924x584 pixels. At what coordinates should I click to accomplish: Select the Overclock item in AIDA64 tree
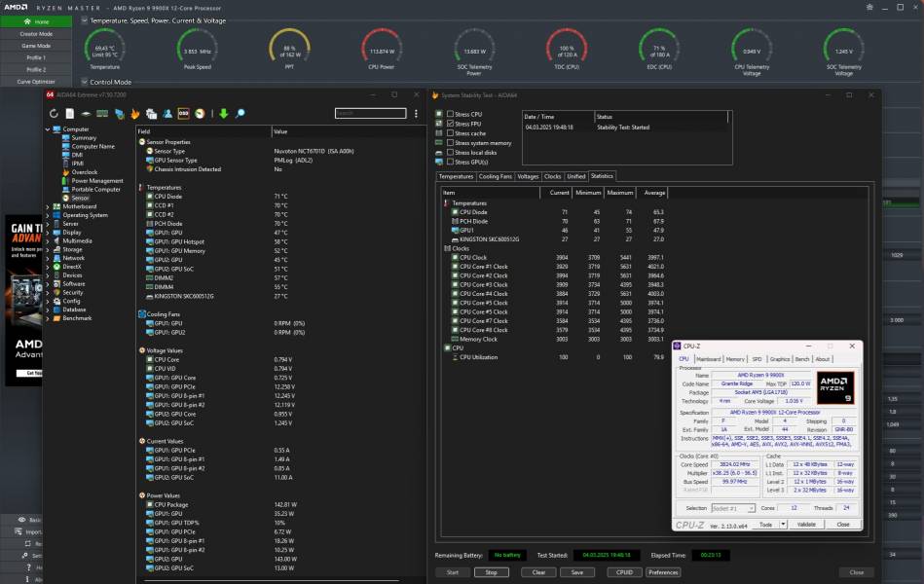[x=85, y=172]
